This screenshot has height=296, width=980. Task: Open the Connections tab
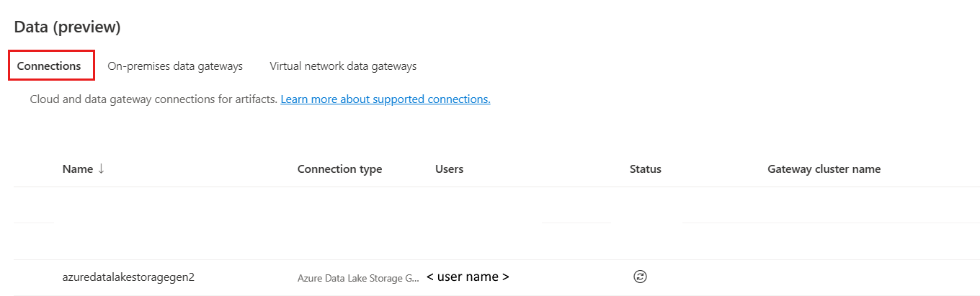[49, 66]
